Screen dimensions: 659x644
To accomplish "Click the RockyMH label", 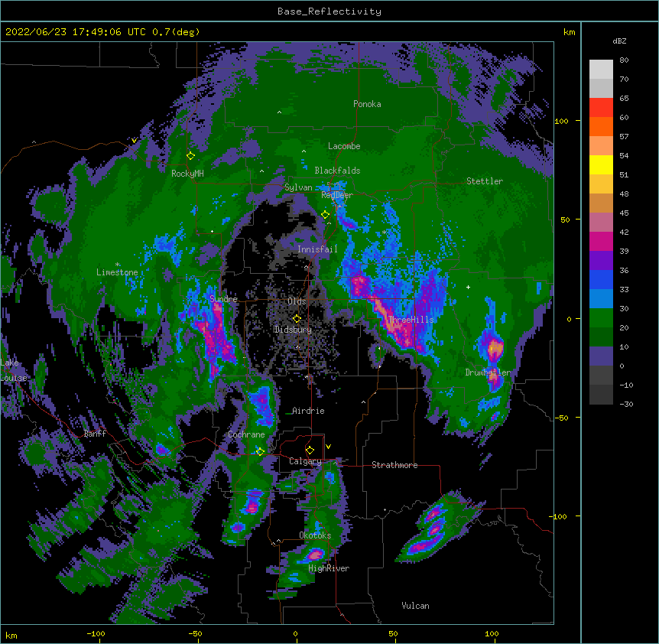I will (x=187, y=173).
